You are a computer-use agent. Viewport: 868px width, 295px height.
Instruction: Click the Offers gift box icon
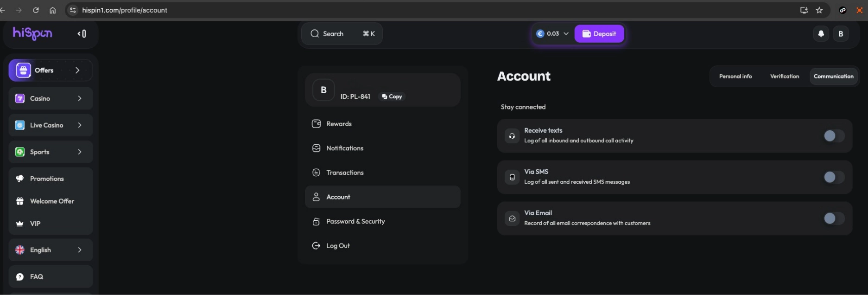pyautogui.click(x=23, y=71)
